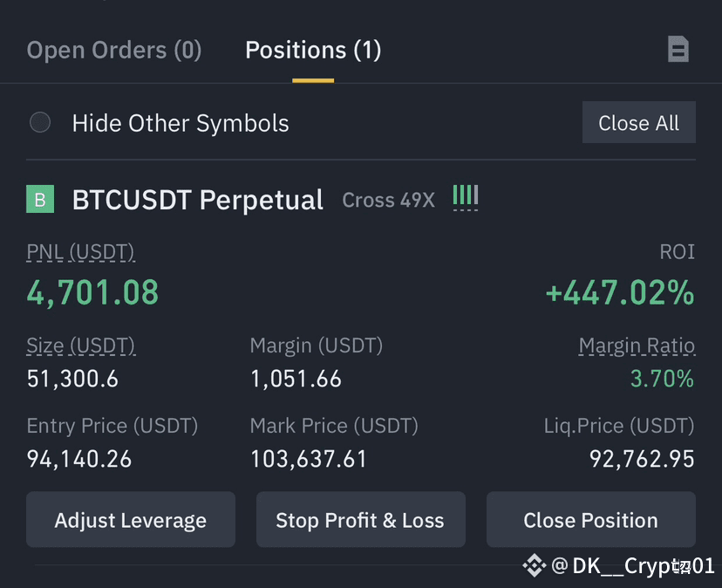
Task: Open the order history document icon
Action: click(x=678, y=49)
